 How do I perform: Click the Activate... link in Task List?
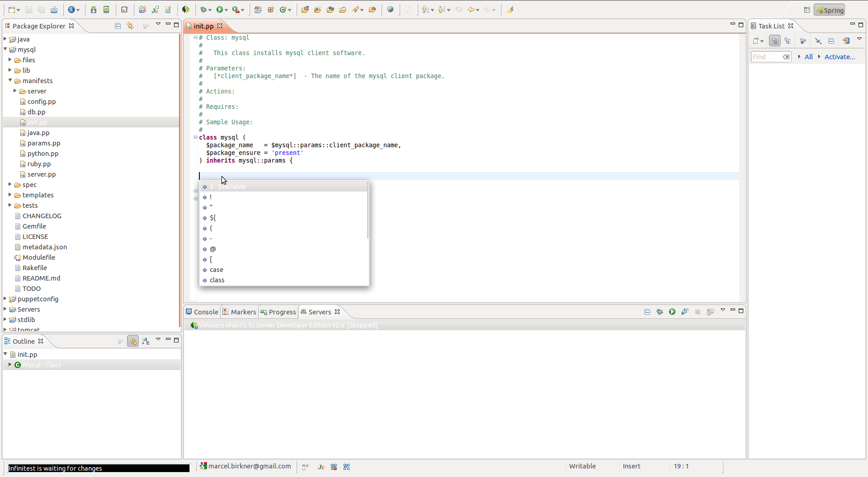click(840, 56)
